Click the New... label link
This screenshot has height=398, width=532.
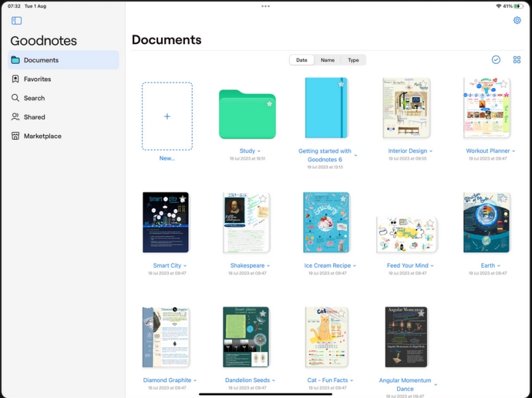point(167,158)
